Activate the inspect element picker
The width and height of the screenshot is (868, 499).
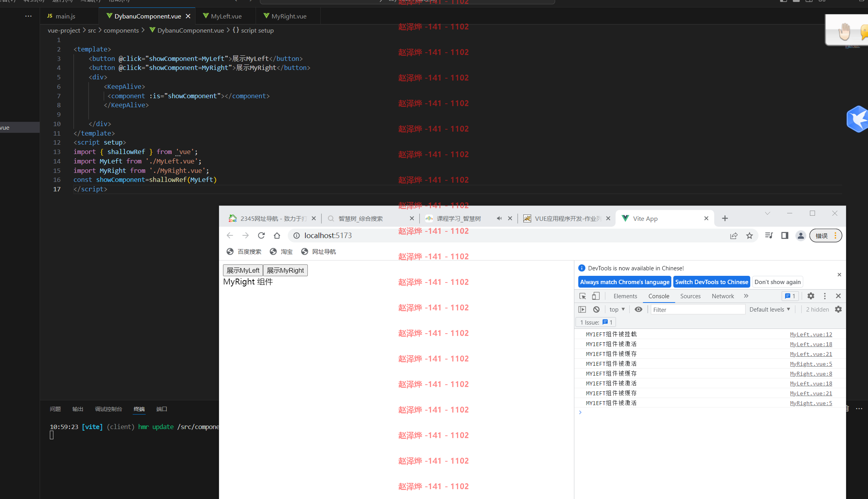coord(583,296)
